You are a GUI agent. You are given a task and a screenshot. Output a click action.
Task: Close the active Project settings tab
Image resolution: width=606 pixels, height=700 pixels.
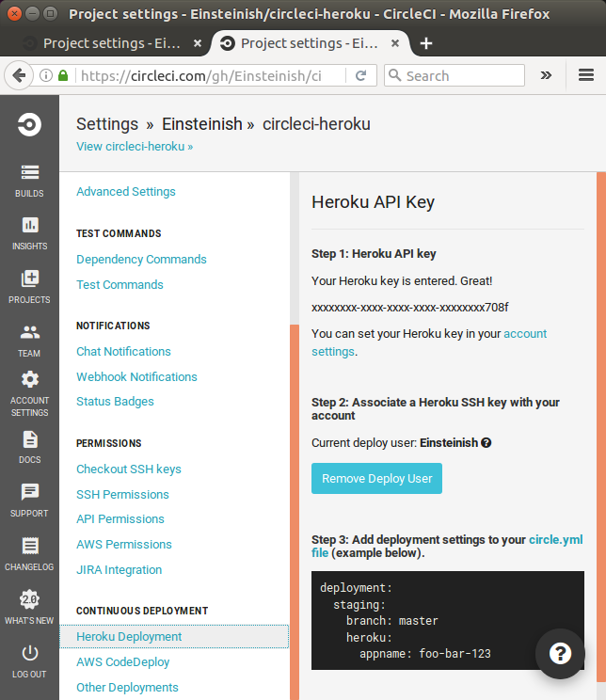tap(395, 43)
